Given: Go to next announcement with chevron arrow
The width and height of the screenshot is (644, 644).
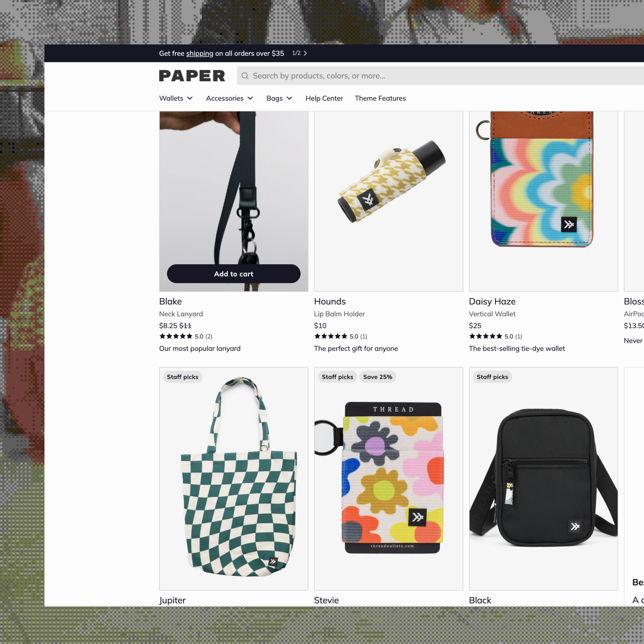Looking at the screenshot, I should (x=305, y=53).
